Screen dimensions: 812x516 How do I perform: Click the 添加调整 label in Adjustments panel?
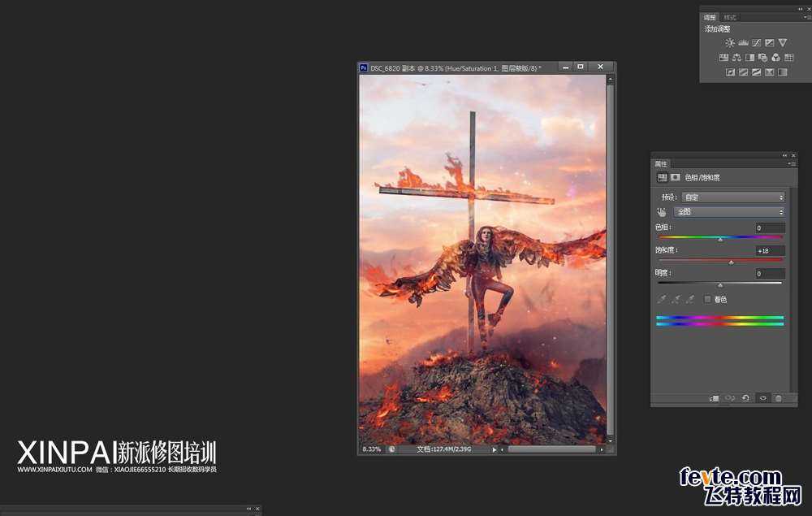717,29
